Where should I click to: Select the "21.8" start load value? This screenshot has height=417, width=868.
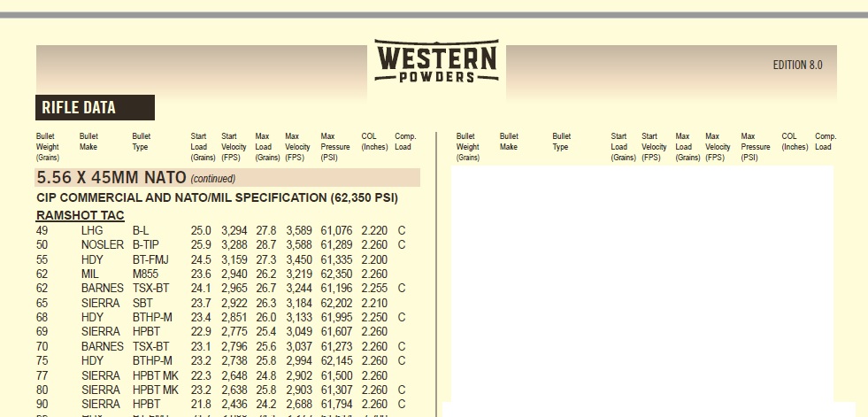point(201,405)
